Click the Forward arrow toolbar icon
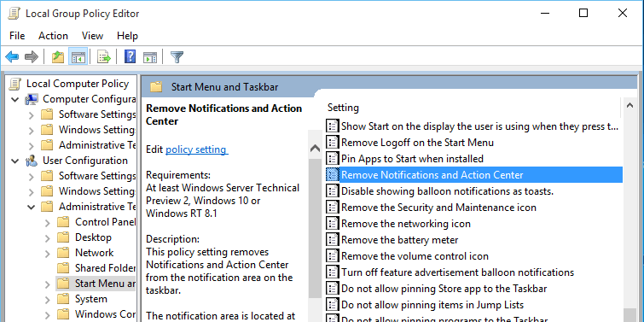 [32, 56]
